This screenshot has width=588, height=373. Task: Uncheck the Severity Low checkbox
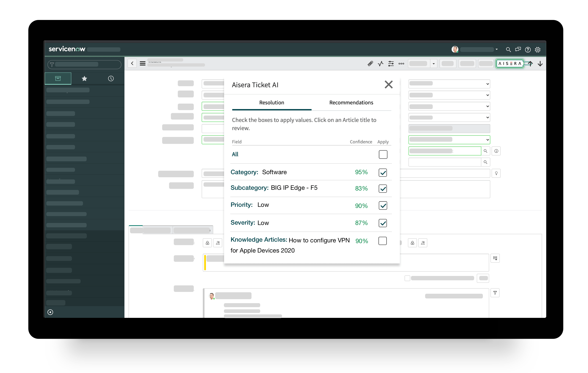click(x=383, y=223)
